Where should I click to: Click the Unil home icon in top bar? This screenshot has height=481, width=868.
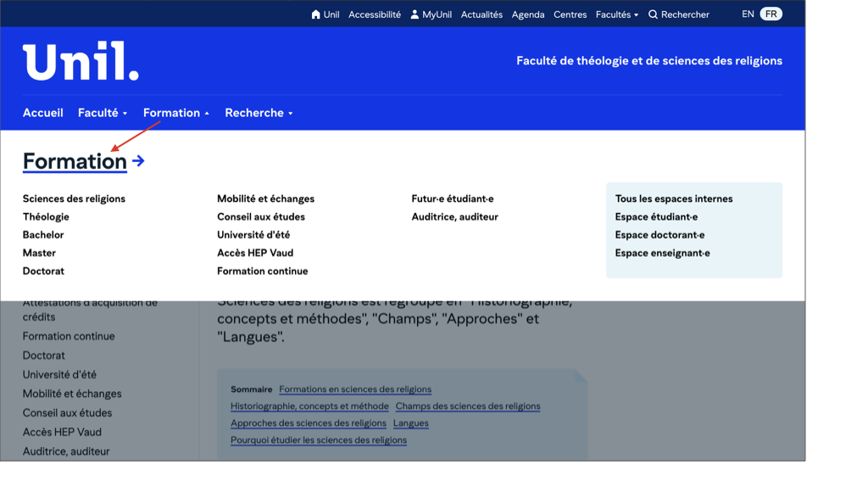click(x=315, y=14)
